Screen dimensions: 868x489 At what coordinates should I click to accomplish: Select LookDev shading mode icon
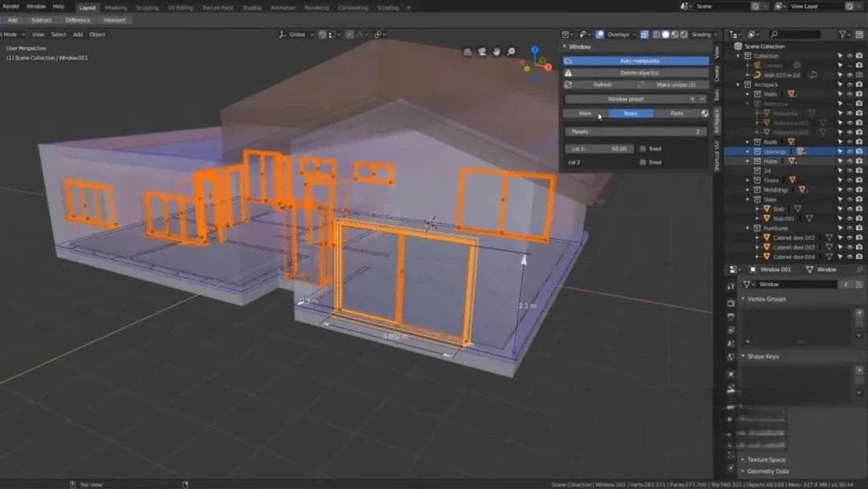pos(675,35)
